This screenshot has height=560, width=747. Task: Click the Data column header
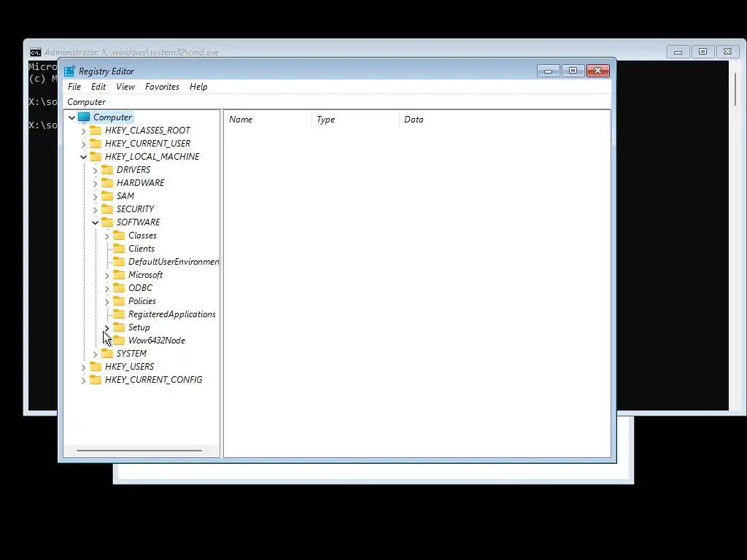coord(505,120)
